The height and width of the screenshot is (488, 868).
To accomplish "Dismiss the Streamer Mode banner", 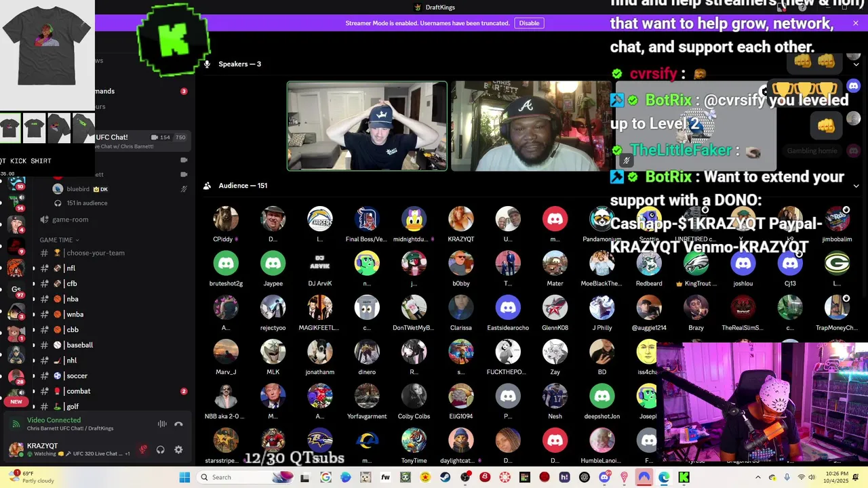I will [856, 23].
